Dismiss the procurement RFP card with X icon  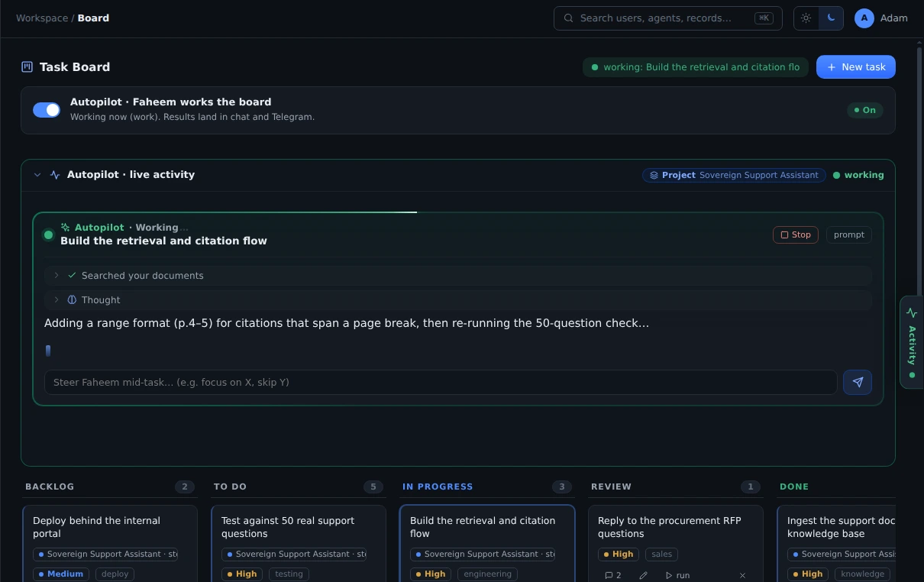tap(742, 575)
